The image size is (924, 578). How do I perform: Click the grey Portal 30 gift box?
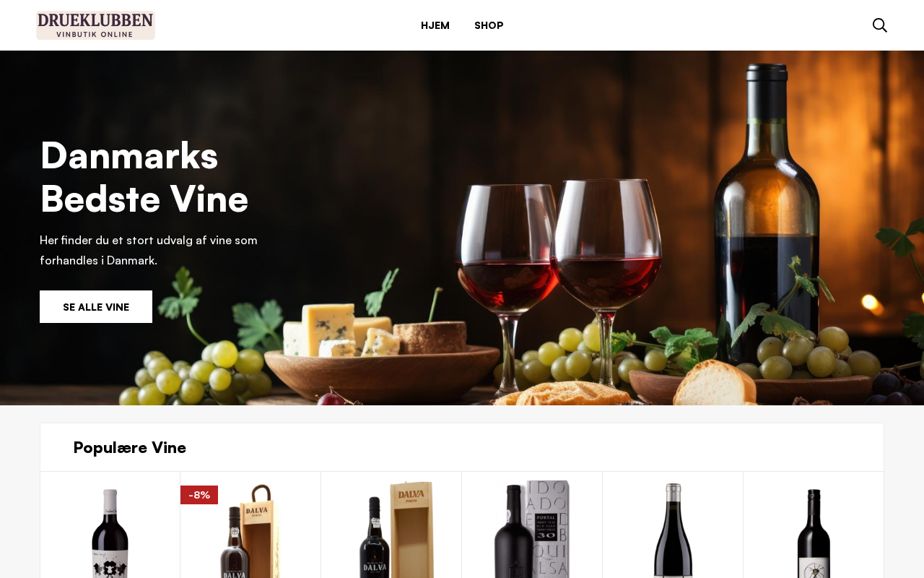550,530
